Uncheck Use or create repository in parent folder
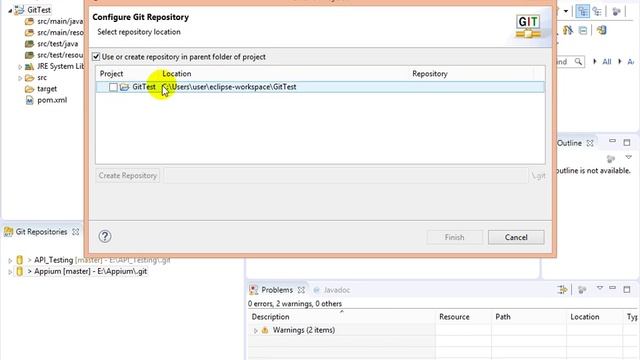 96,57
